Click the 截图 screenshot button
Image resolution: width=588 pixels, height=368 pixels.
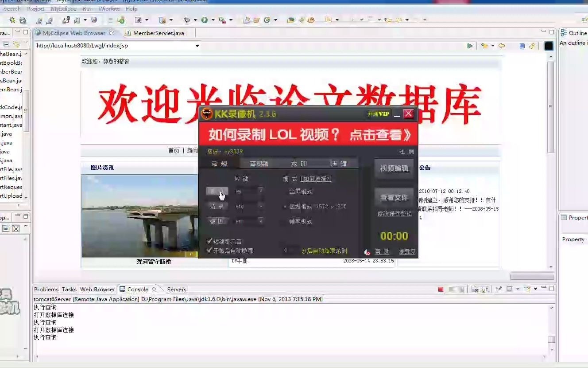coord(217,221)
